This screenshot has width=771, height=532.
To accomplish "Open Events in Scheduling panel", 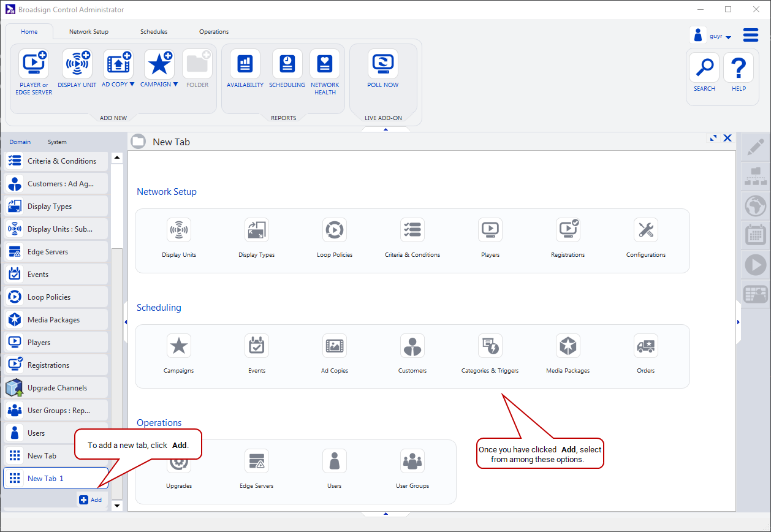I will [x=257, y=354].
